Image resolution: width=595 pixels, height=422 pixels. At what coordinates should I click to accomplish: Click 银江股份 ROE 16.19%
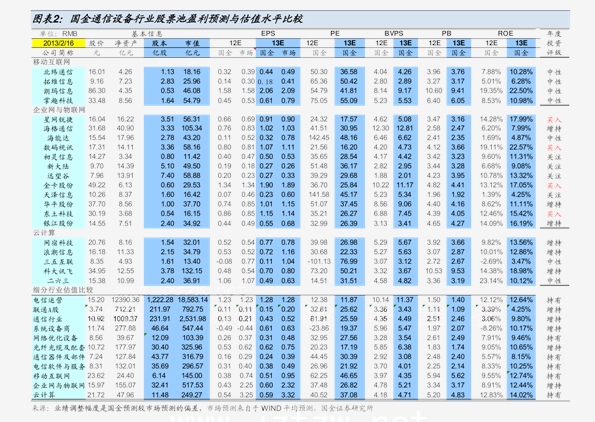[521, 224]
